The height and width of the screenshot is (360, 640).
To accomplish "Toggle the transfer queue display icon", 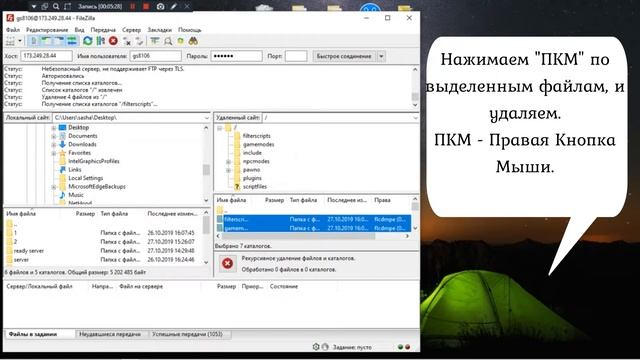I will click(x=72, y=41).
